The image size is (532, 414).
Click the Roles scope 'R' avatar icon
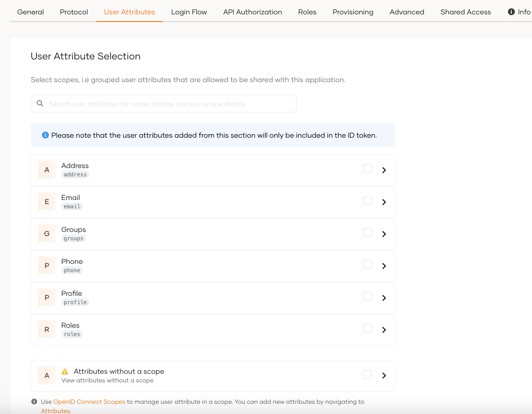[x=47, y=330]
